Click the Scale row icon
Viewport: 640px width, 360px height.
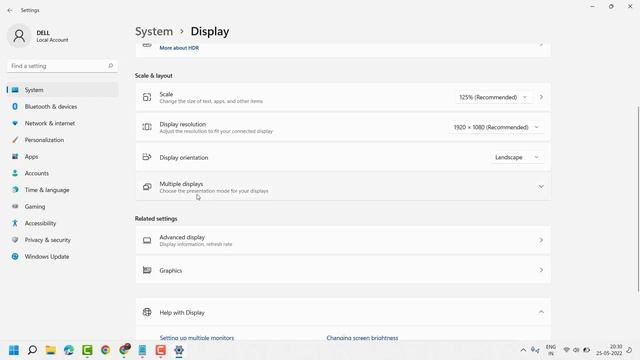(147, 97)
